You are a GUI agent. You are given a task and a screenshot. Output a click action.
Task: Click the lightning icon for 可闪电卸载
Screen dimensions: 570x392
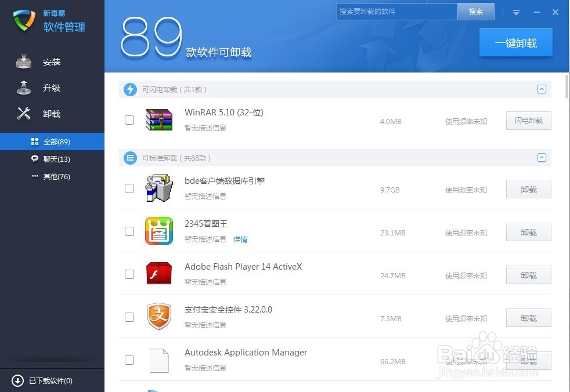click(130, 89)
